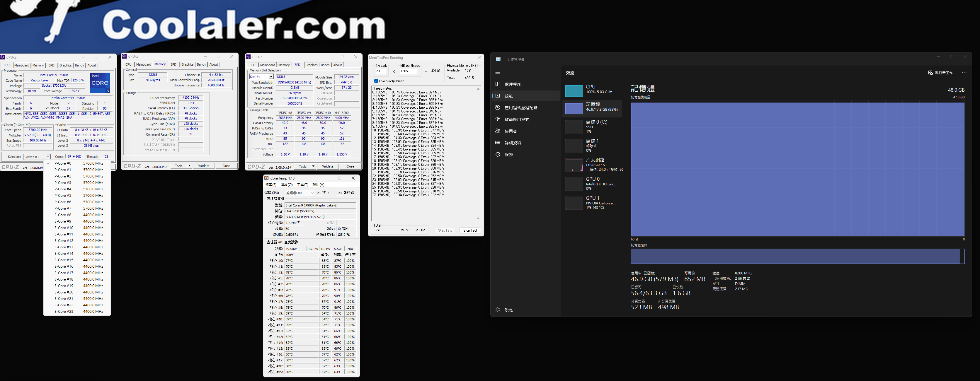The image size is (980, 381).
Task: Open the Help menu in Core Temp
Action: tap(318, 185)
